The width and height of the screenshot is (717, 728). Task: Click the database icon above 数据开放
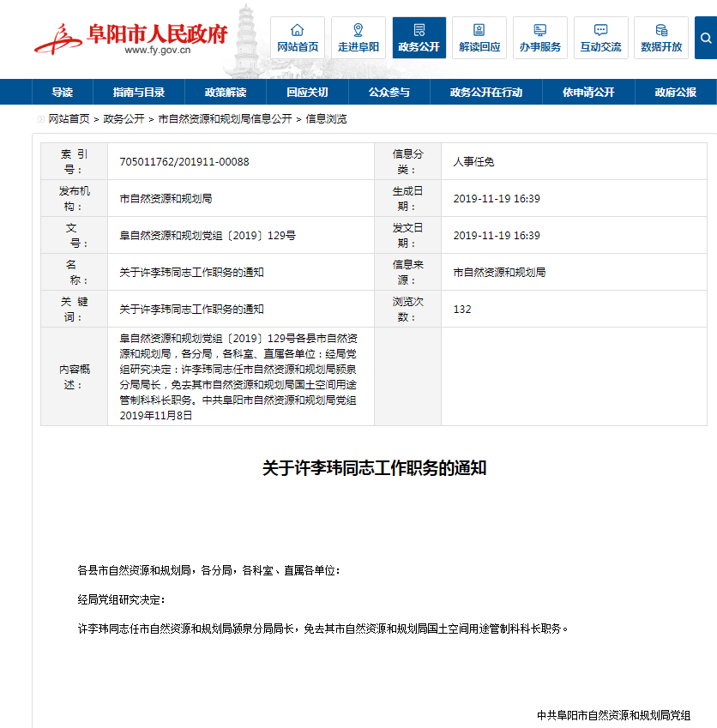pyautogui.click(x=661, y=30)
